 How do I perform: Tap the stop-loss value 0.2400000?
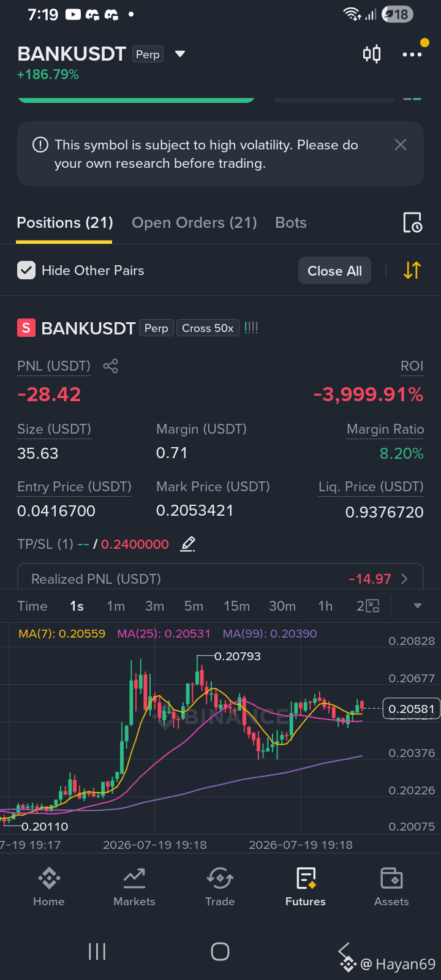135,545
